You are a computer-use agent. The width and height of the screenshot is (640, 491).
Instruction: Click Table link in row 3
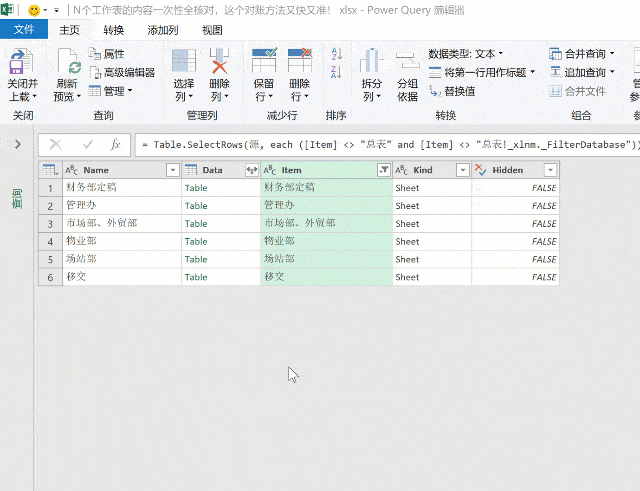[196, 224]
